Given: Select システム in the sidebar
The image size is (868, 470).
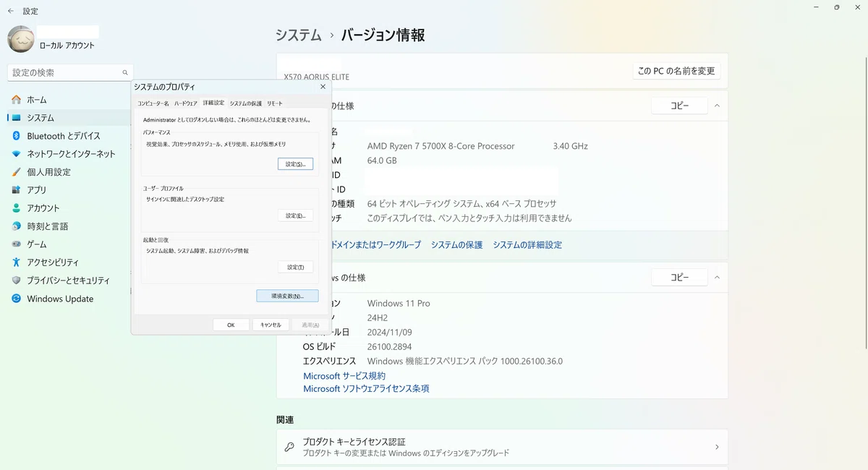Looking at the screenshot, I should pyautogui.click(x=69, y=118).
